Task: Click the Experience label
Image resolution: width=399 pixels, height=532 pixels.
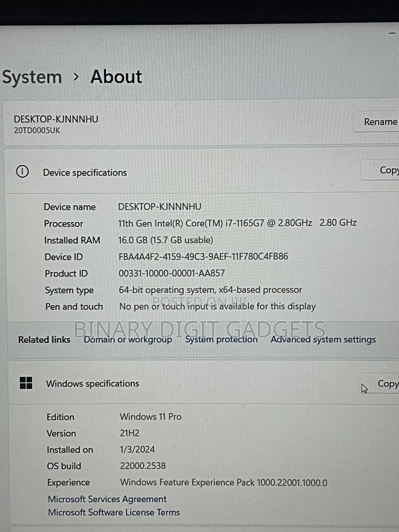Action: pyautogui.click(x=68, y=483)
